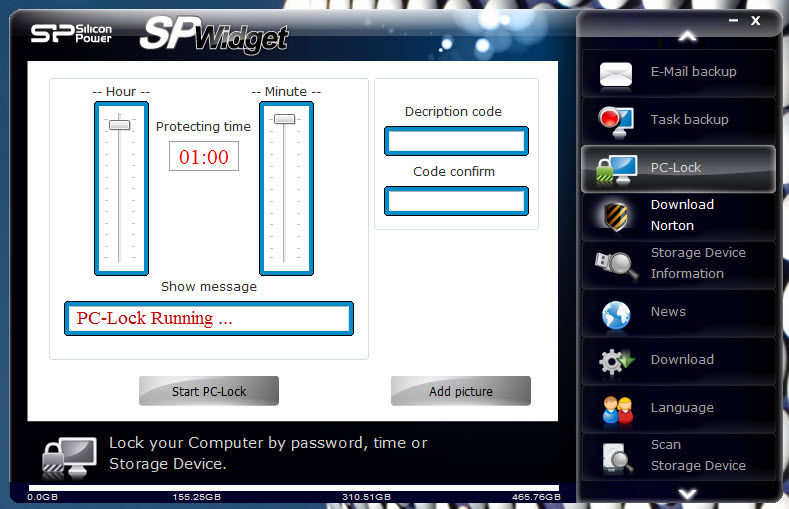Click the PC-Lock padlock monitor icon
The height and width of the screenshot is (509, 789).
click(616, 170)
